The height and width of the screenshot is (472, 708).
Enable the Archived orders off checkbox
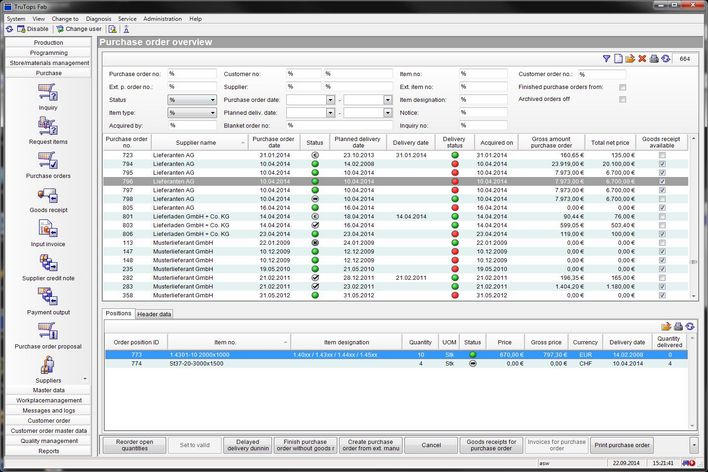coord(623,100)
